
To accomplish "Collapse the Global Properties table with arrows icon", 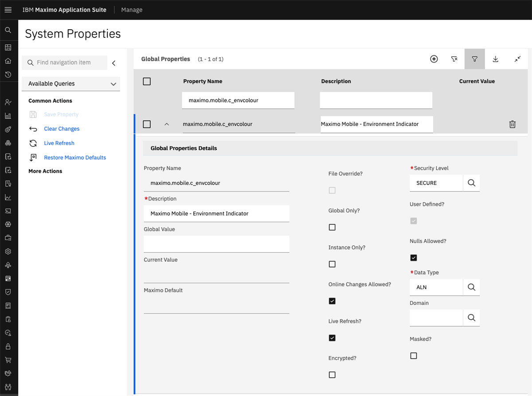I will [517, 59].
